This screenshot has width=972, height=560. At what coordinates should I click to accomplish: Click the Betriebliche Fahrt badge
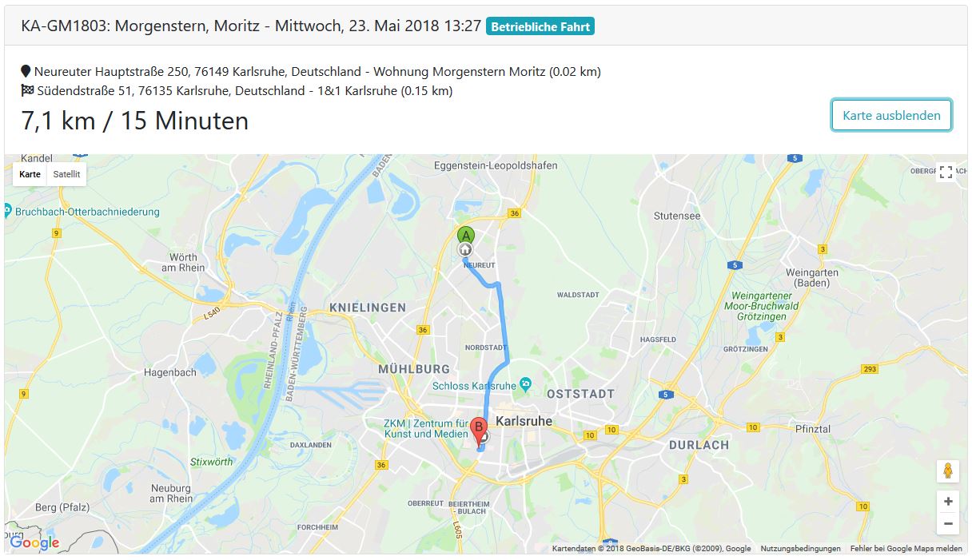point(540,26)
